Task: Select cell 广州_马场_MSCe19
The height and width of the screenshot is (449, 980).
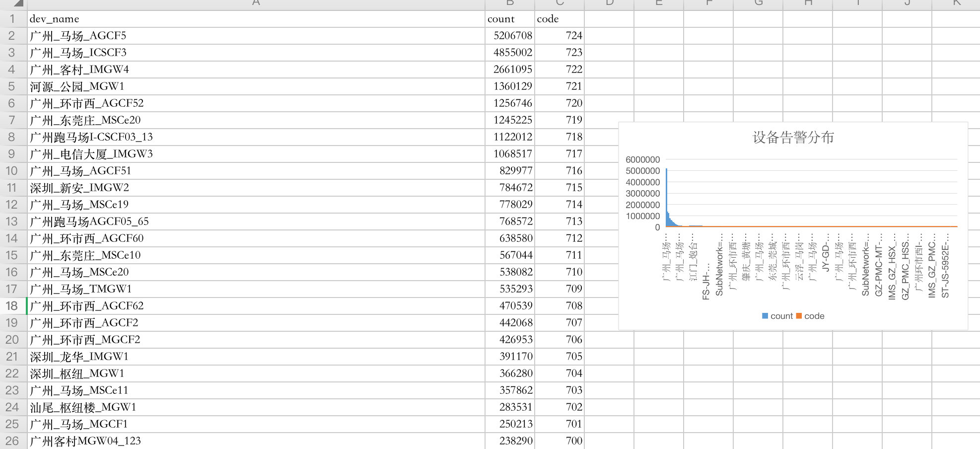Action: pyautogui.click(x=256, y=205)
